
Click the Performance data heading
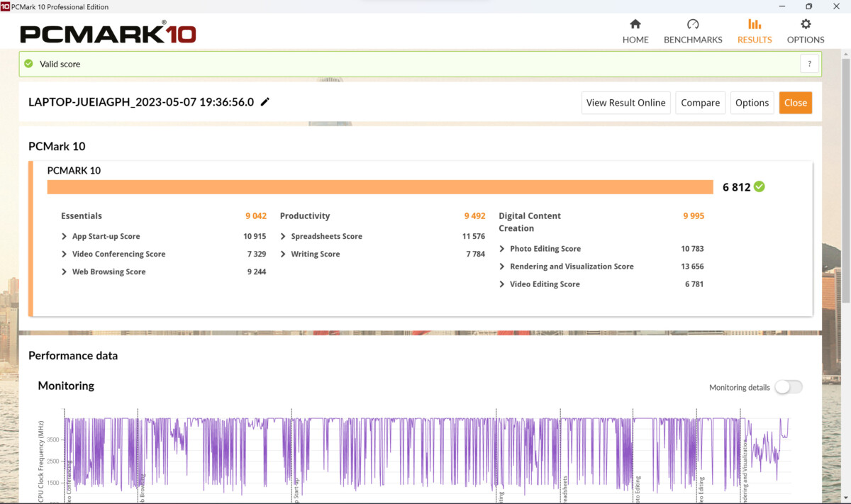(x=73, y=356)
